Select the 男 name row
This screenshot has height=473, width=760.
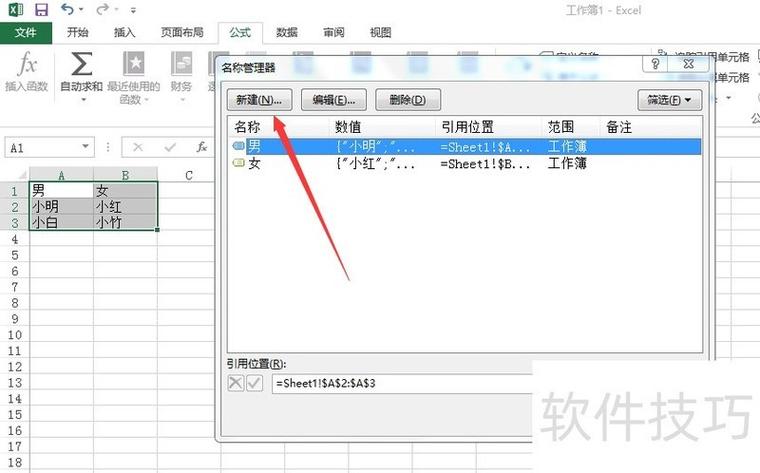coord(465,146)
